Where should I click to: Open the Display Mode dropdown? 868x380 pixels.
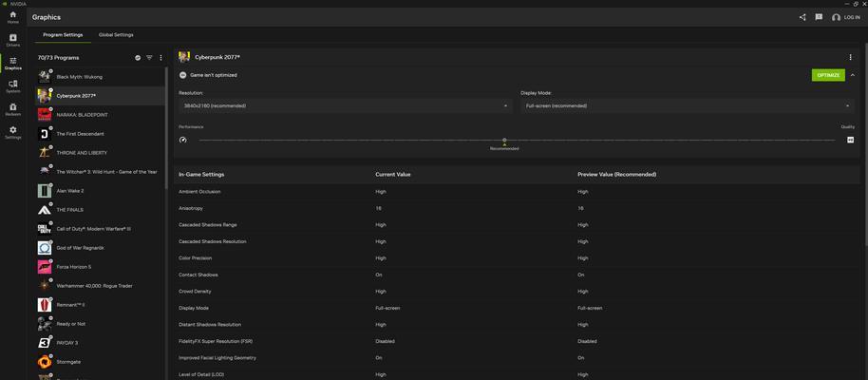coord(688,105)
